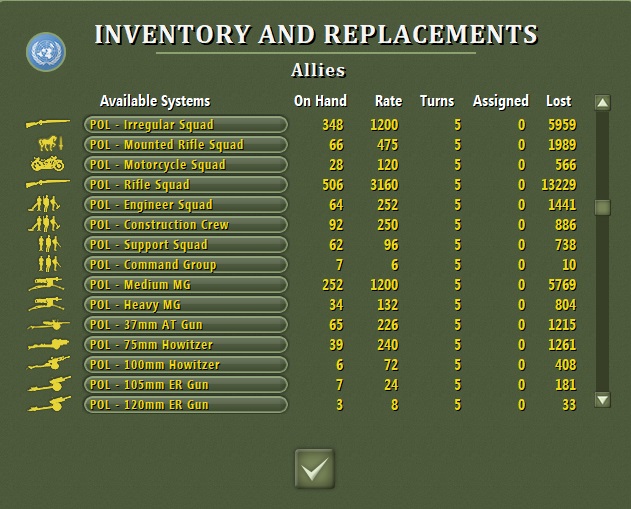Click Rate value 250 for Construction Crew
Viewport: 631px width, 509px height.
click(x=388, y=225)
